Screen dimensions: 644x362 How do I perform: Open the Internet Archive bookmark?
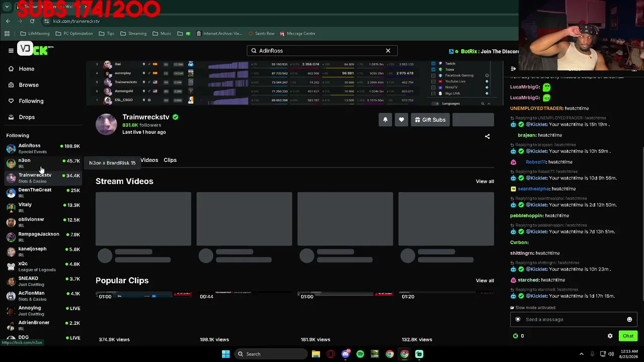219,34
